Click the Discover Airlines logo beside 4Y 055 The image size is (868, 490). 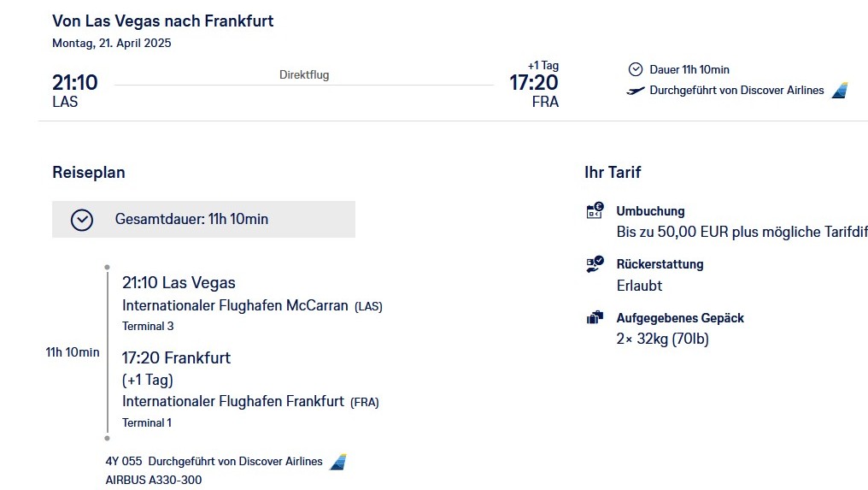click(338, 462)
